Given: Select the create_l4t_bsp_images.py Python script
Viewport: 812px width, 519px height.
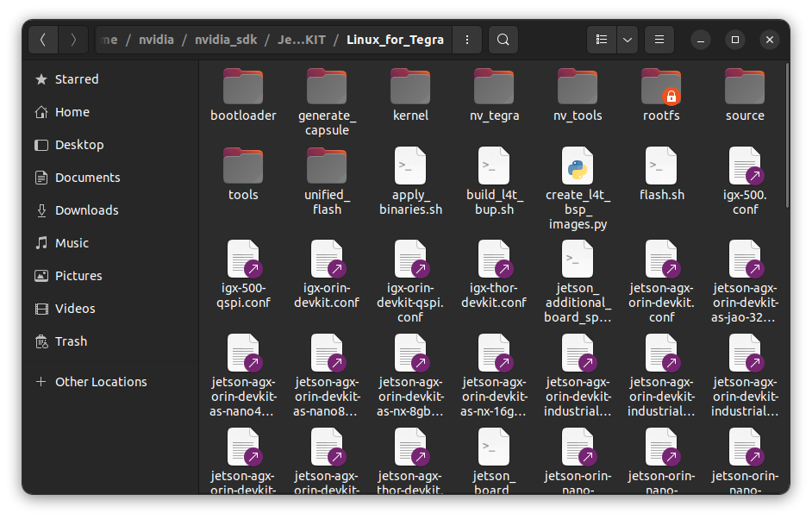Looking at the screenshot, I should [x=577, y=169].
